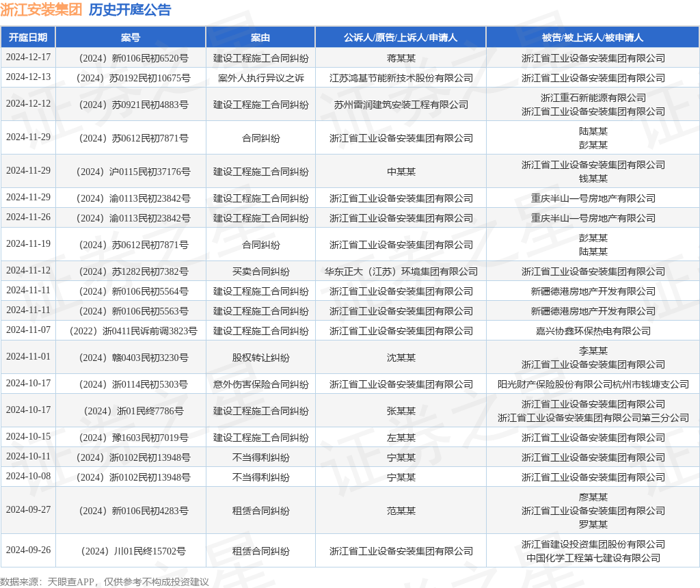Select case number (2022)浙0411民诉前调3823号

133,332
